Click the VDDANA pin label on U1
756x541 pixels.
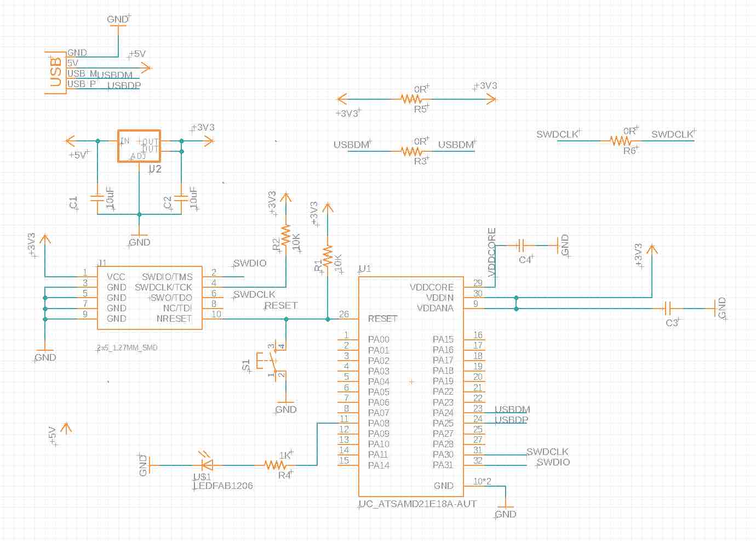(435, 308)
